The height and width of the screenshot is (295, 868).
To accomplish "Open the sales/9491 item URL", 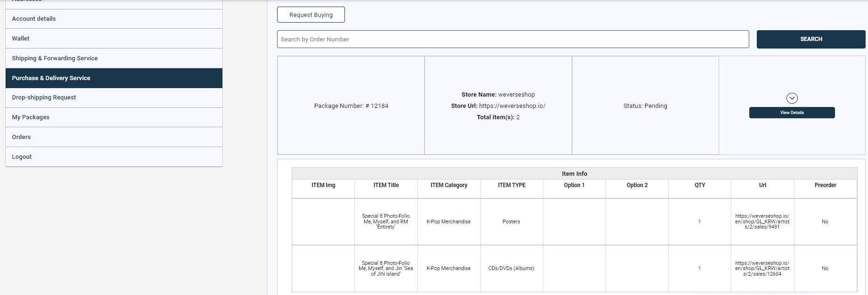I will [x=762, y=221].
